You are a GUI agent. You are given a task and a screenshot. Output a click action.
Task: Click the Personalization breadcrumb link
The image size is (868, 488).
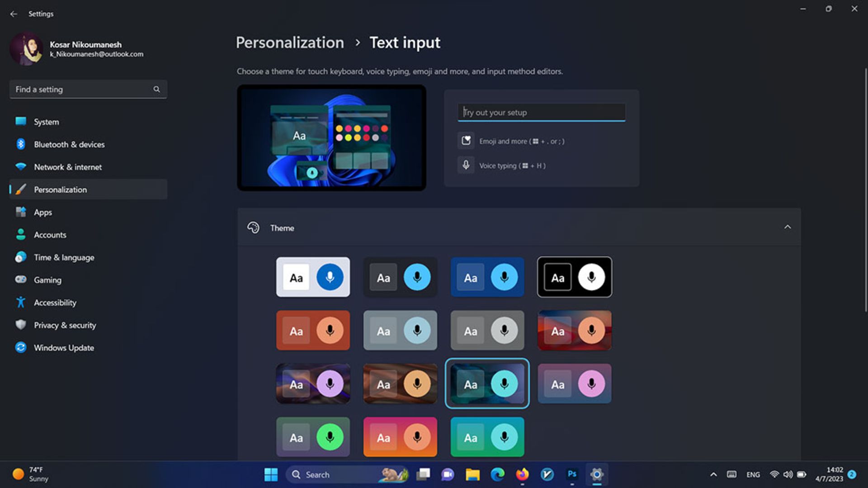coord(290,43)
